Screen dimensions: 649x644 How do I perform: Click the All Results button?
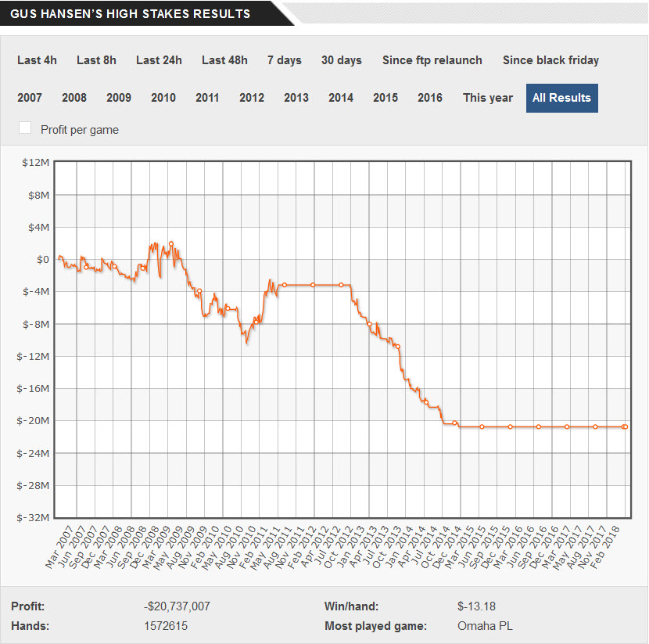point(562,98)
